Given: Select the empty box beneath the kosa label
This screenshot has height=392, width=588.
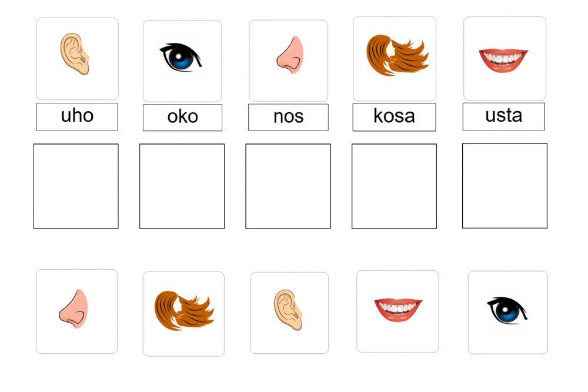Looking at the screenshot, I should point(394,186).
